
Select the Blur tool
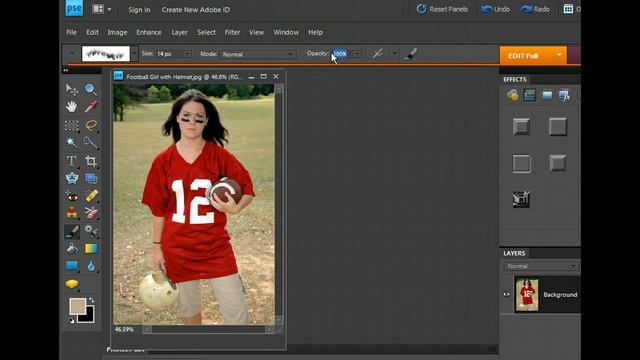[91, 266]
